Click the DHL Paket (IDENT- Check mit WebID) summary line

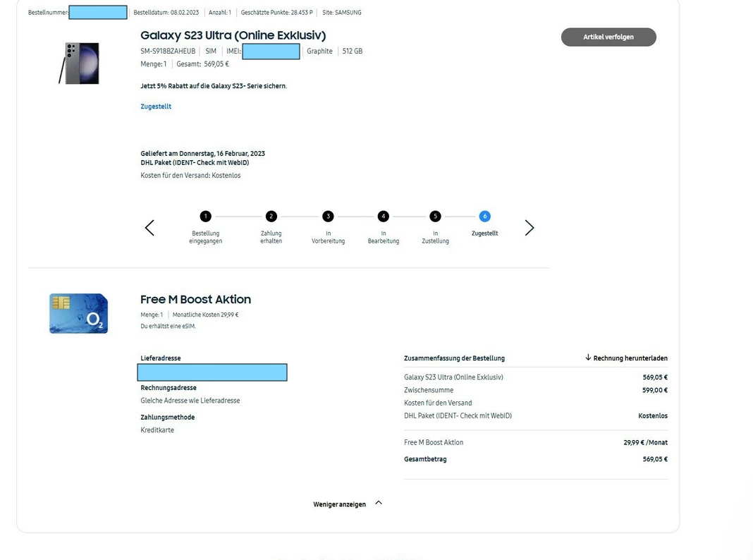[x=458, y=416]
